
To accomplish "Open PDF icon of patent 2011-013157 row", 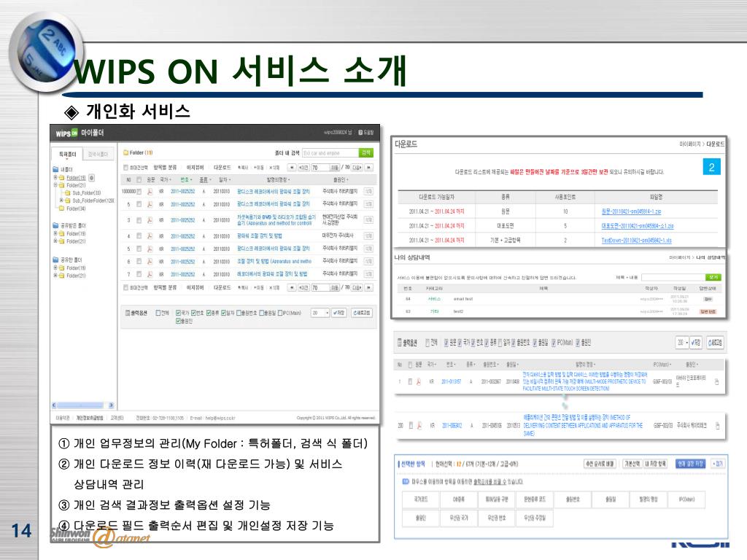I will tap(419, 382).
